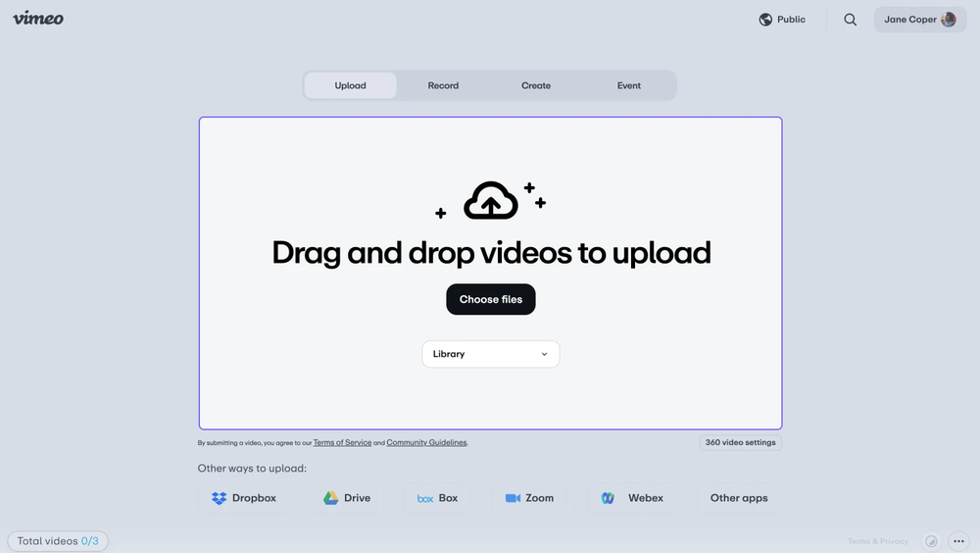Image resolution: width=980 pixels, height=553 pixels.
Task: Switch to the Upload tab
Action: click(x=350, y=85)
